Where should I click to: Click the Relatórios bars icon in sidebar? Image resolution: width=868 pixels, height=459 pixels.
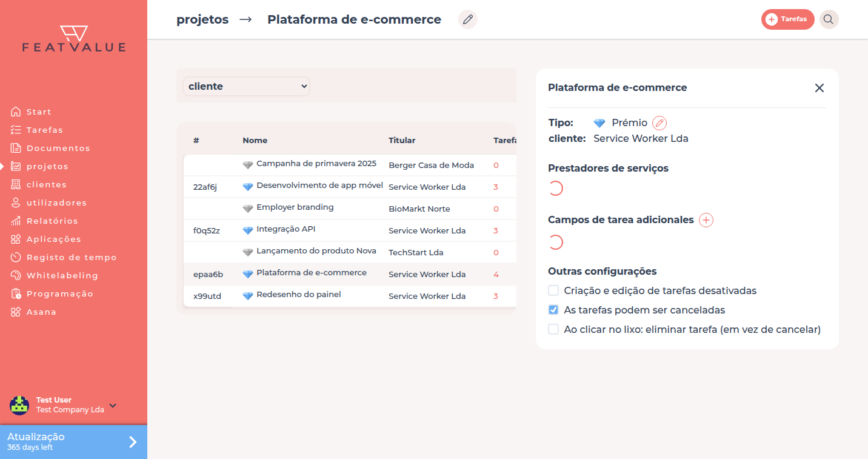16,221
